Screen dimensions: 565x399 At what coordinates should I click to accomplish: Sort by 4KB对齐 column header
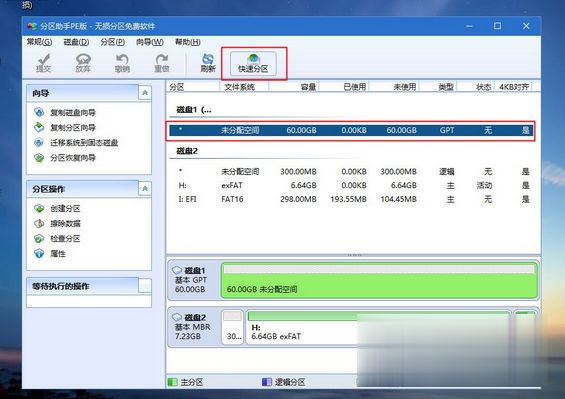pos(513,87)
